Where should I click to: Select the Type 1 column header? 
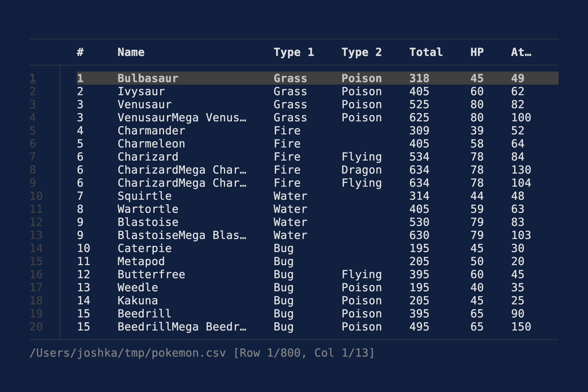click(x=294, y=52)
